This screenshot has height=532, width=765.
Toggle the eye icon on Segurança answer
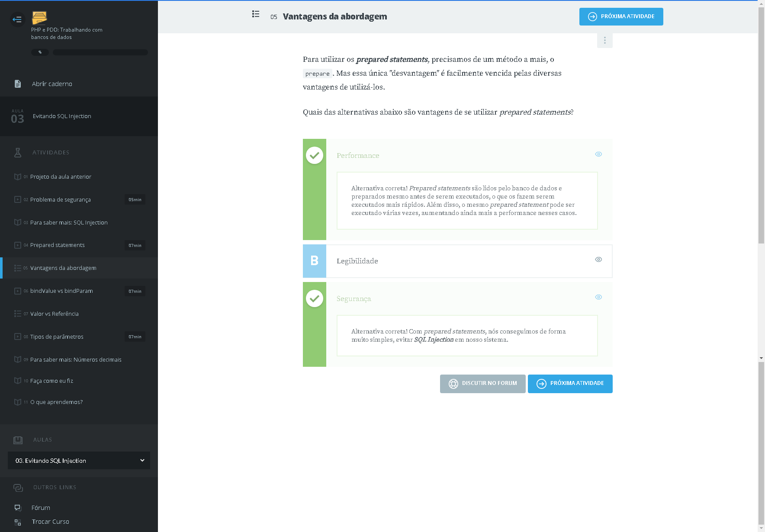(598, 297)
